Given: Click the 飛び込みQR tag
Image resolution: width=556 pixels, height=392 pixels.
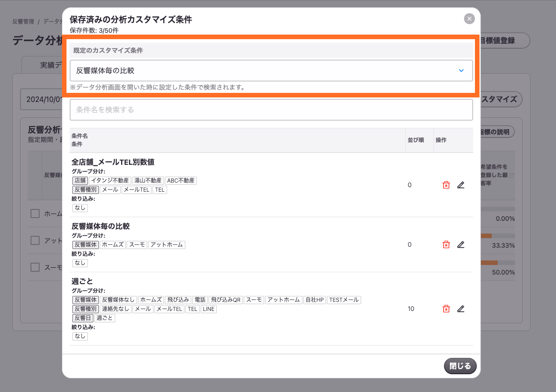Looking at the screenshot, I should [225, 300].
